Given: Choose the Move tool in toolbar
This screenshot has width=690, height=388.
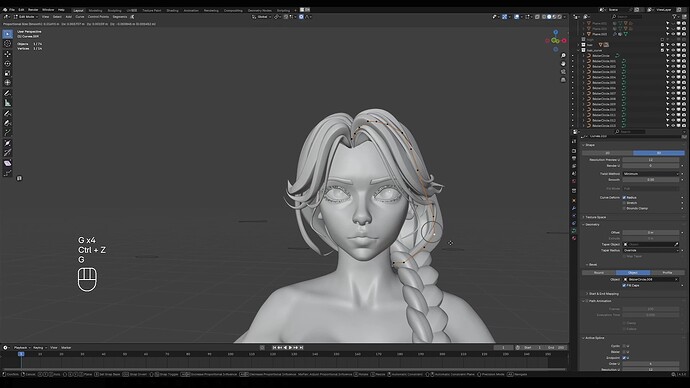Looking at the screenshot, I should 7,54.
